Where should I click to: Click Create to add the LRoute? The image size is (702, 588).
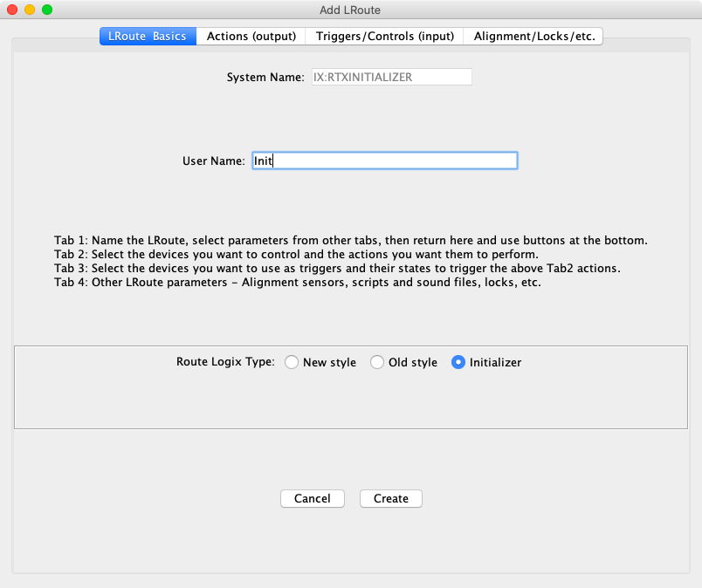pos(390,498)
